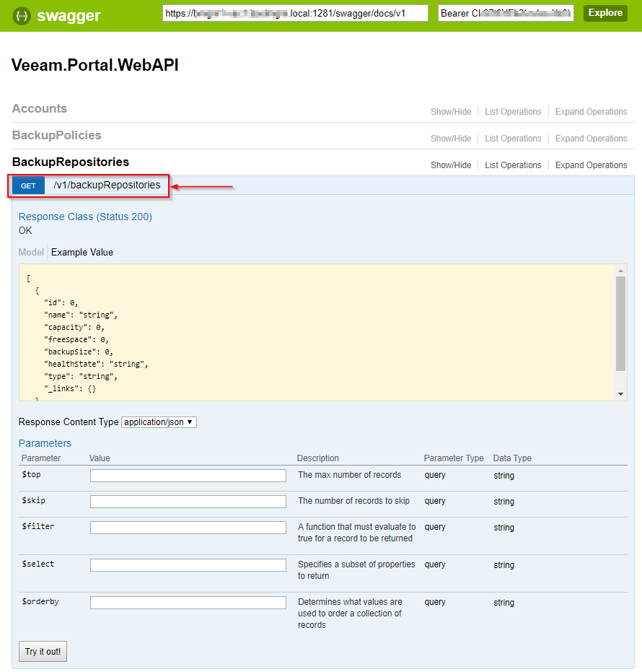Click the Try it out! button
This screenshot has width=642, height=672.
pos(43,651)
